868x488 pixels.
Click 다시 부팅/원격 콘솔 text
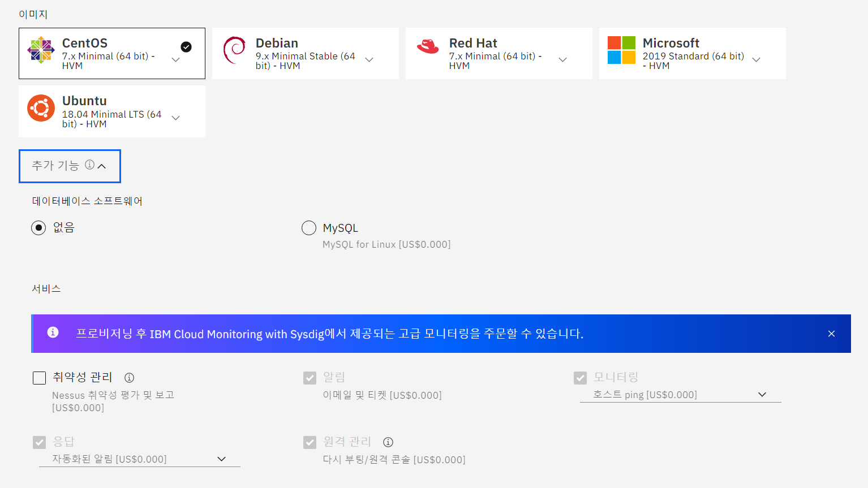tap(394, 460)
